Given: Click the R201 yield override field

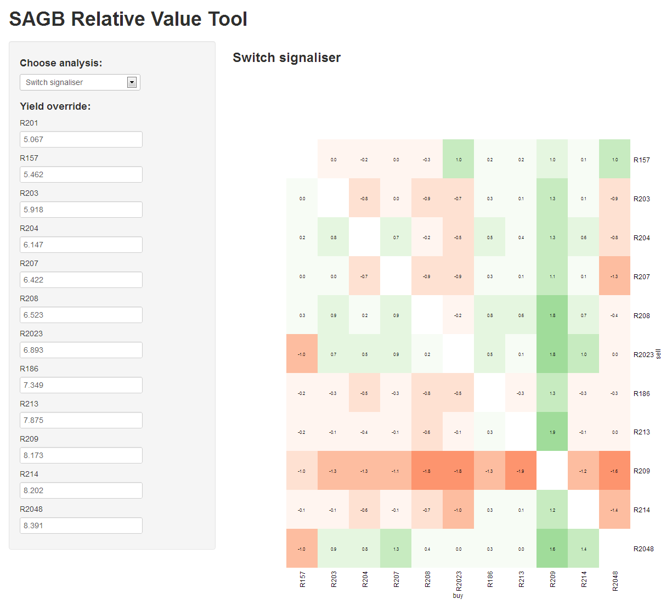Looking at the screenshot, I should [81, 139].
